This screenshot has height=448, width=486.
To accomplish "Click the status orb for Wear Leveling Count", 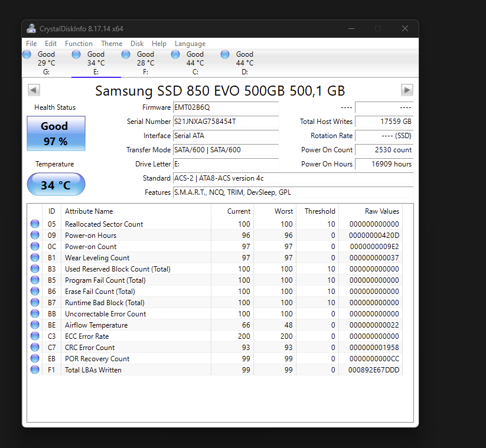I will coord(35,257).
